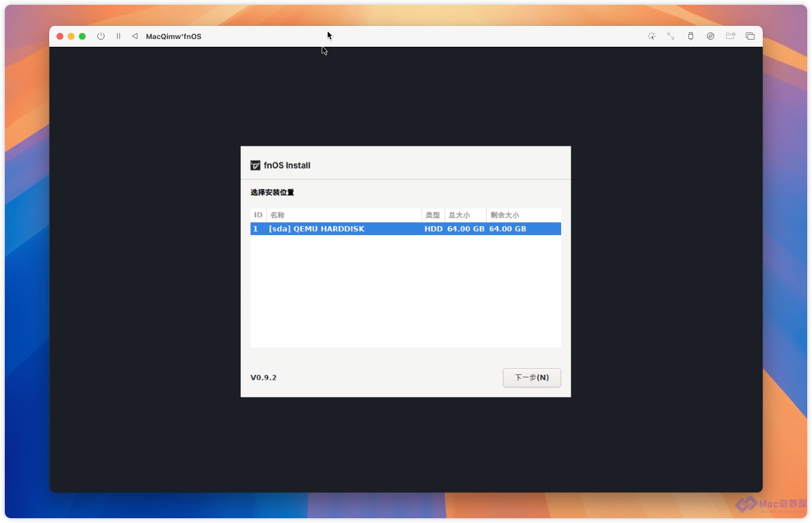Click the resize display arrows icon
Viewport: 812px width, 523px height.
pyautogui.click(x=671, y=36)
